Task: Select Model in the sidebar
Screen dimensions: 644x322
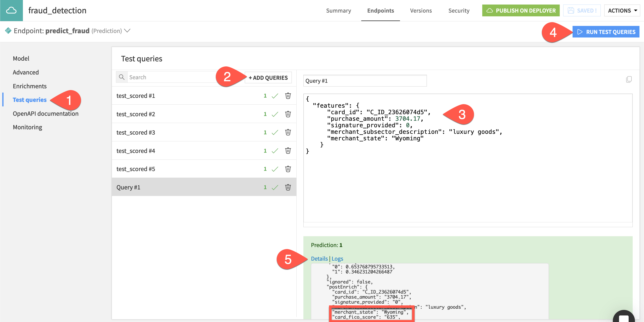Action: tap(21, 58)
